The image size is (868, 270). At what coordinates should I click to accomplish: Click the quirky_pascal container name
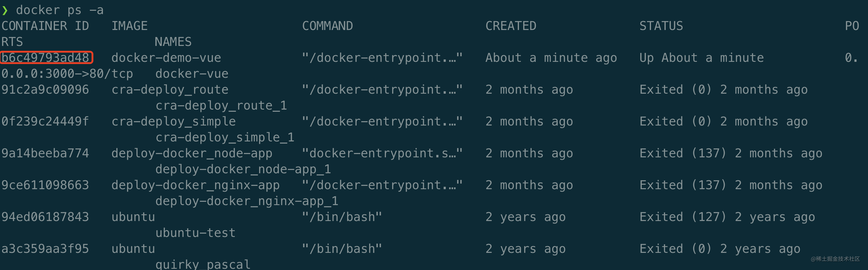click(203, 264)
